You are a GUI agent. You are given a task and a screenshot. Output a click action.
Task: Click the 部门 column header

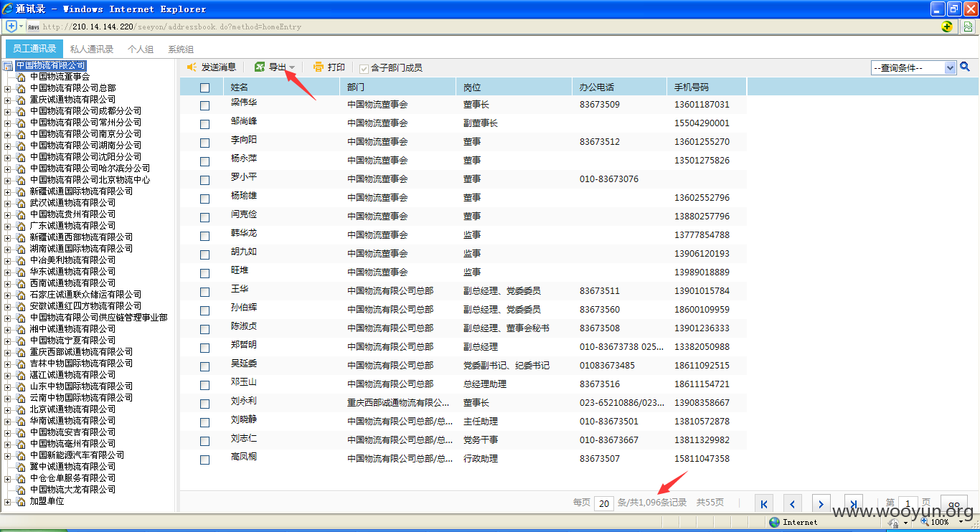397,87
